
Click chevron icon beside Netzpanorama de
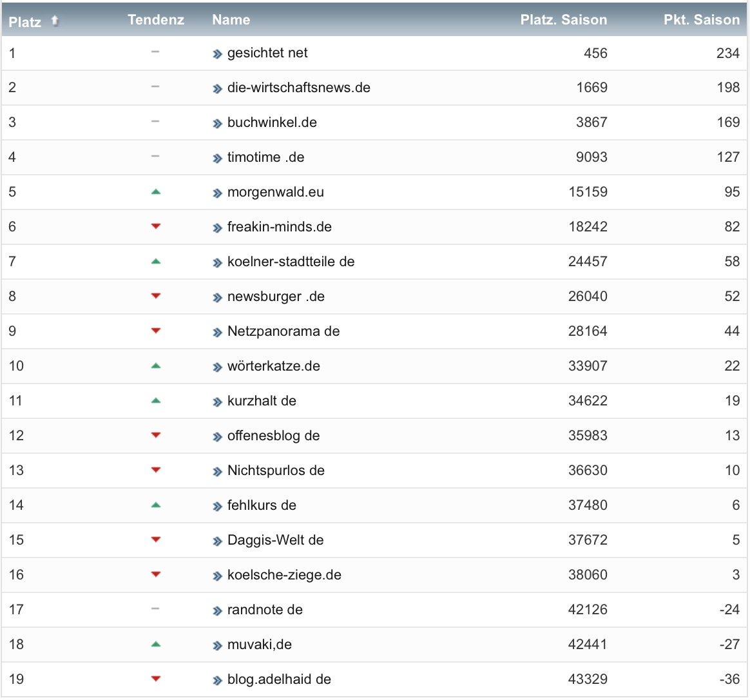218,333
